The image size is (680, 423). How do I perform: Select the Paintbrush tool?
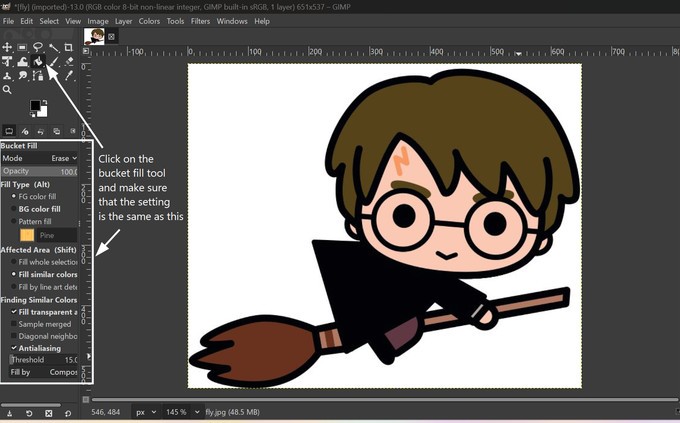(x=54, y=62)
